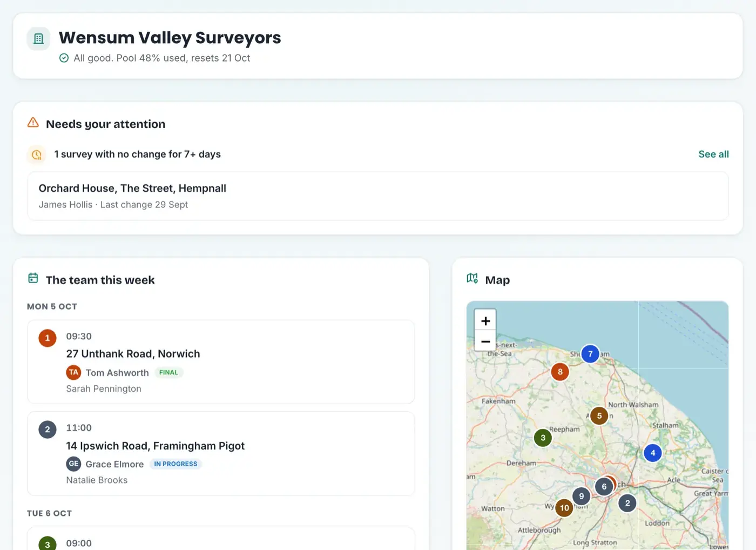The height and width of the screenshot is (550, 756).
Task: Select map marker 4
Action: (x=653, y=453)
